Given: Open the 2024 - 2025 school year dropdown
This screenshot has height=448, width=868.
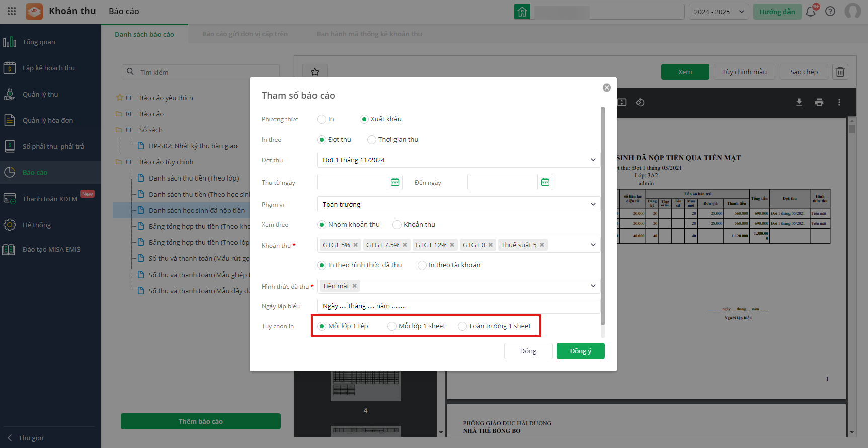Looking at the screenshot, I should (719, 12).
